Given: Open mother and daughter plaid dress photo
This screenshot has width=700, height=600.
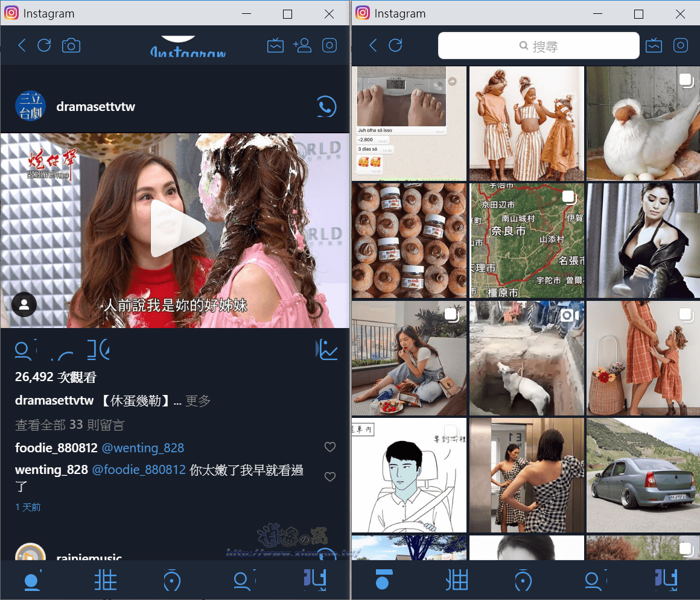Looking at the screenshot, I should (x=643, y=358).
